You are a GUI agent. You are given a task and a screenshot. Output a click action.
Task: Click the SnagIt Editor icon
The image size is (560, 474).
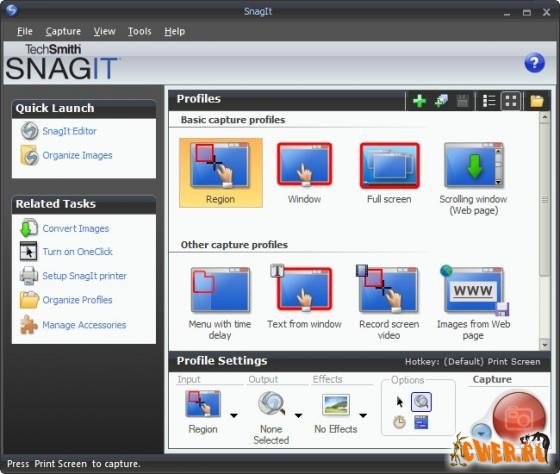[29, 131]
